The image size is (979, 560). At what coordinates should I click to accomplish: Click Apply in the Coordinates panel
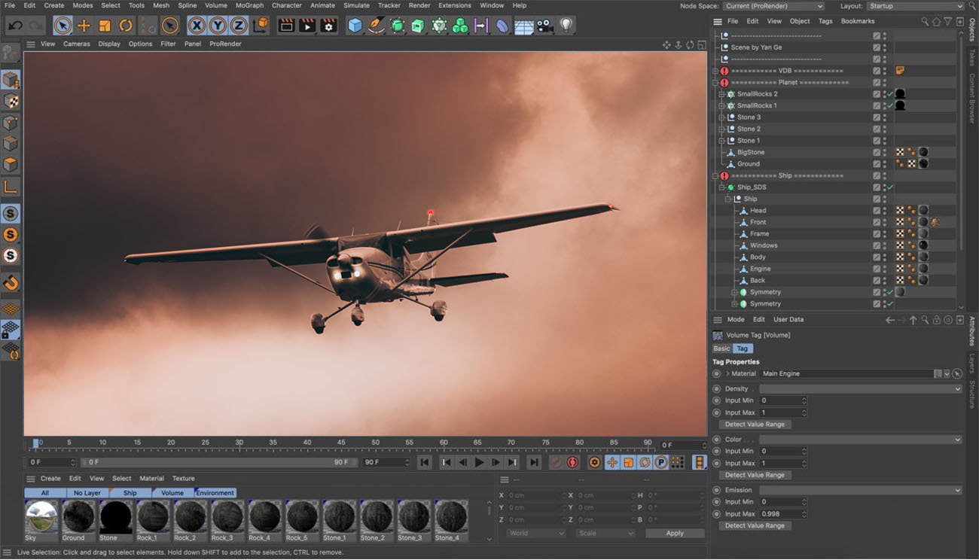point(675,532)
